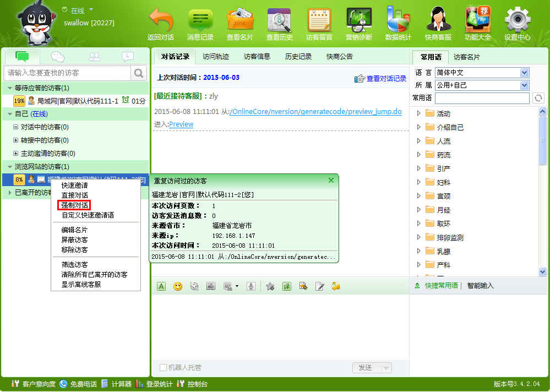This screenshot has height=392, width=550.
Task: Open 消息记录 message records icon
Action: 200,21
